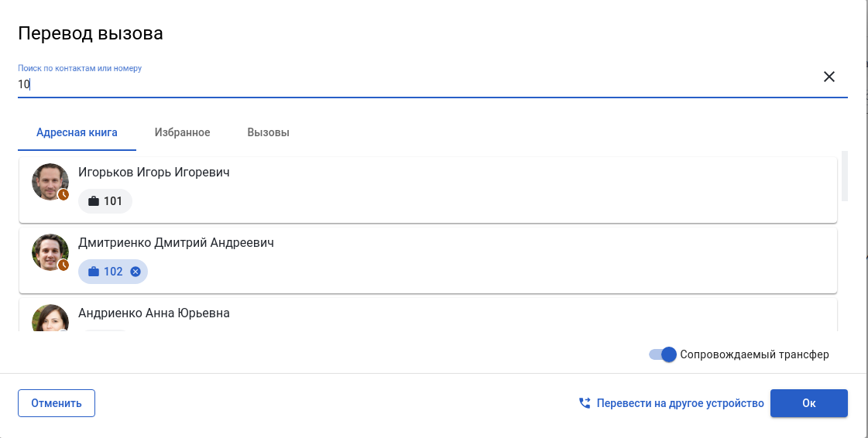Switch to the Избранное tab
This screenshot has width=868, height=438.
point(182,132)
